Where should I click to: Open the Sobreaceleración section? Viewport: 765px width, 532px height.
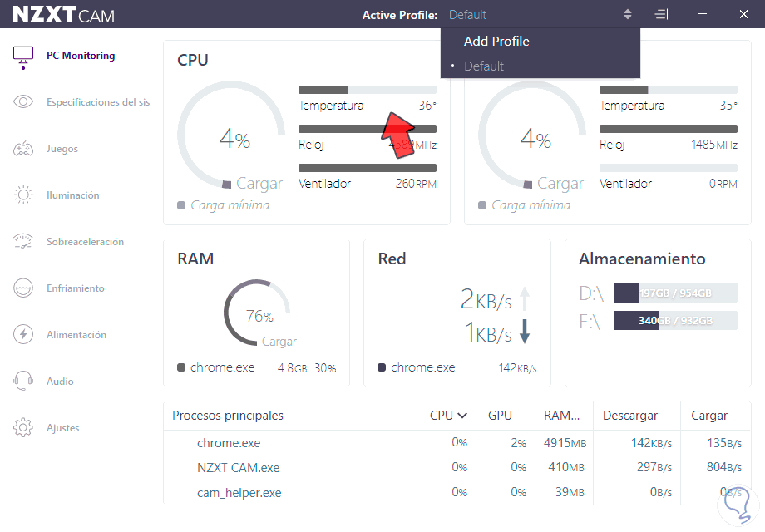click(85, 242)
